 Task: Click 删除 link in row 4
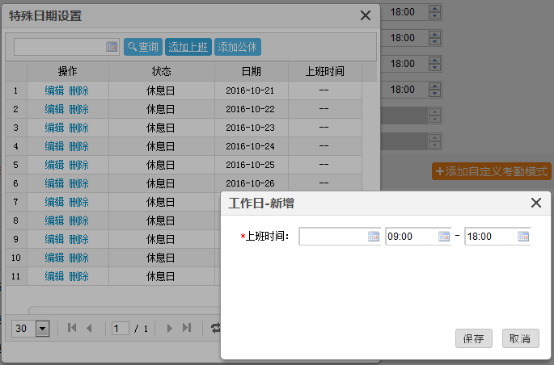coord(79,146)
